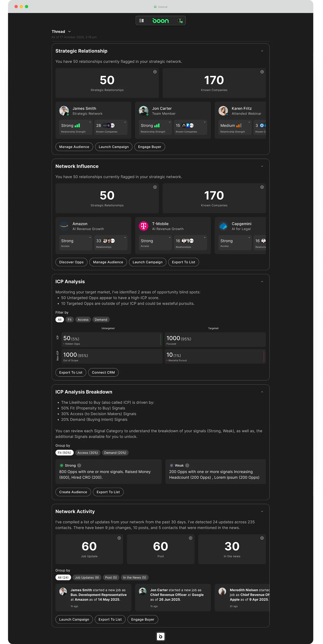Open the user profile avatar in top bar
Image resolution: width=323 pixels, height=644 pixels.
[180, 20]
